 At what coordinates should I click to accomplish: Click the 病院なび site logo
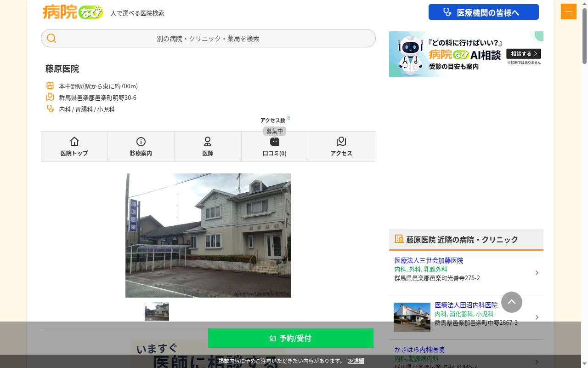73,12
